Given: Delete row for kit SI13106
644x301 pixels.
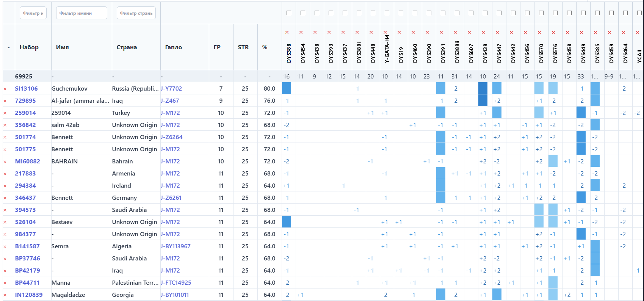Looking at the screenshot, I should (x=5, y=89).
